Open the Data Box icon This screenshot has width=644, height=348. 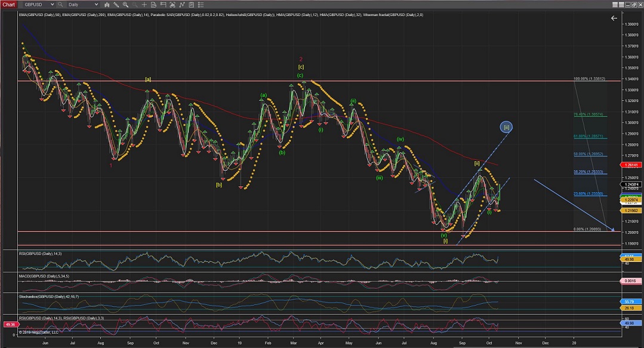click(x=153, y=5)
